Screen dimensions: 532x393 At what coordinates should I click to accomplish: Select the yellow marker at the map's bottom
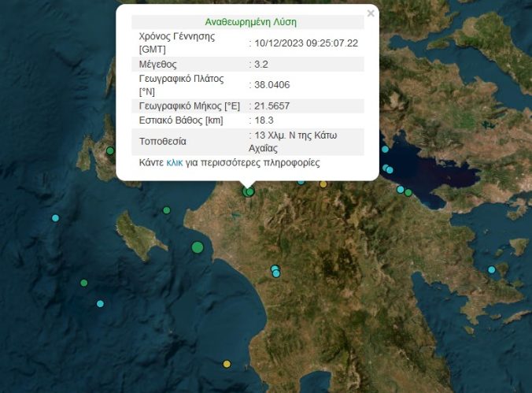[227, 364]
